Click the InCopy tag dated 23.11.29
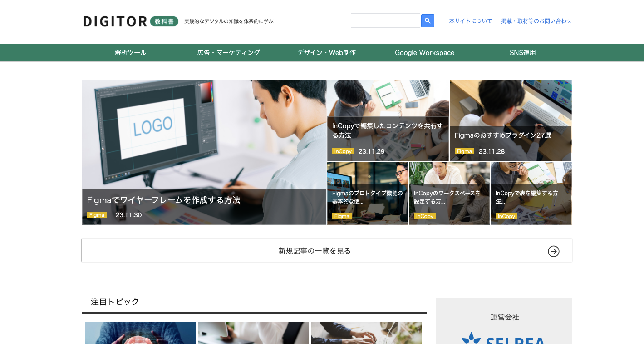 [343, 151]
